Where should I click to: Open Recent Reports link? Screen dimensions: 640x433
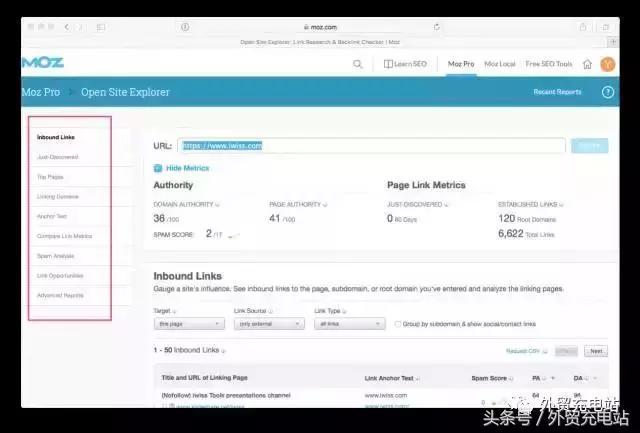[x=557, y=92]
